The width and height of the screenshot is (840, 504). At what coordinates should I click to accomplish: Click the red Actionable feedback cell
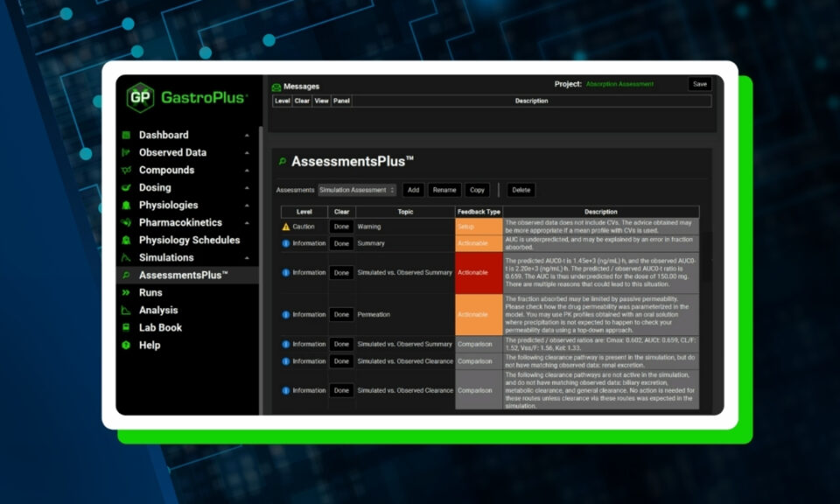point(479,273)
